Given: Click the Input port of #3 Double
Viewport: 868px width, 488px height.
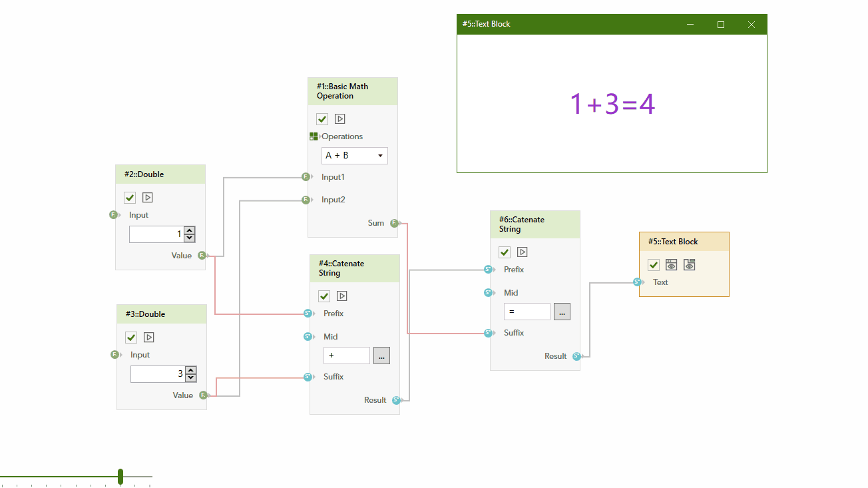Looking at the screenshot, I should pyautogui.click(x=115, y=355).
